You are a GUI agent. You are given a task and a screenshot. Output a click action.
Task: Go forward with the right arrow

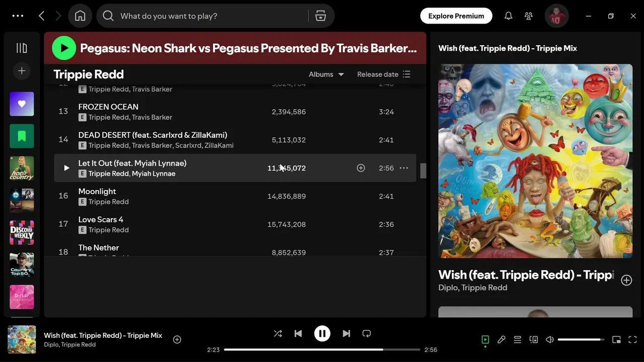click(58, 16)
